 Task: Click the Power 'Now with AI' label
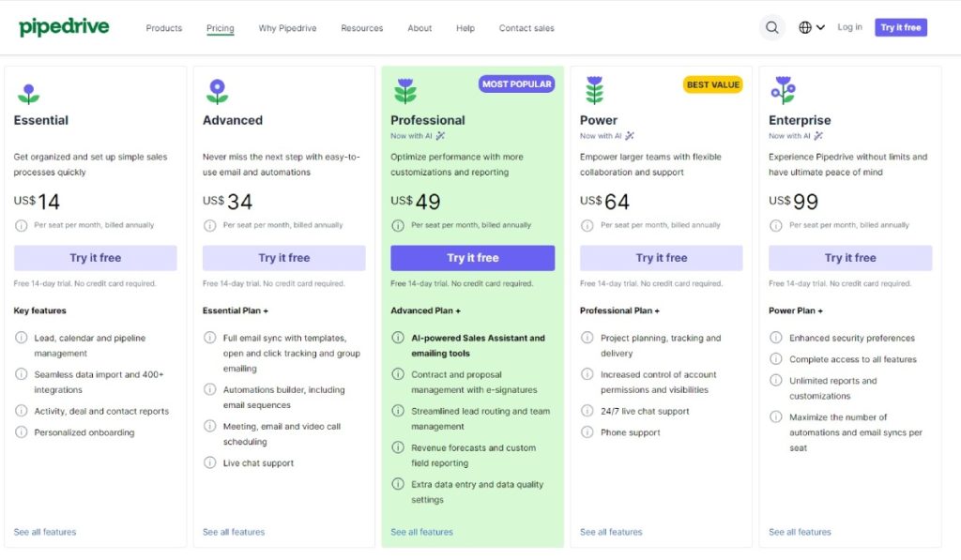click(x=607, y=136)
